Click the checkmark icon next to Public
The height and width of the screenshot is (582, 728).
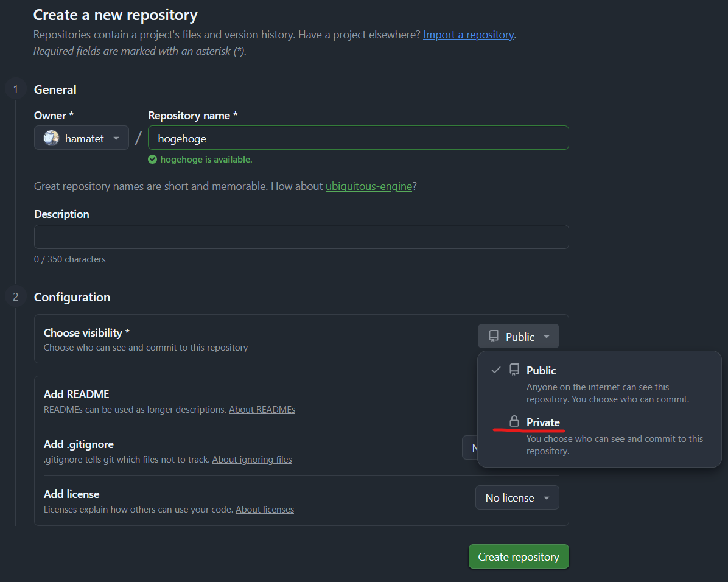click(x=496, y=370)
